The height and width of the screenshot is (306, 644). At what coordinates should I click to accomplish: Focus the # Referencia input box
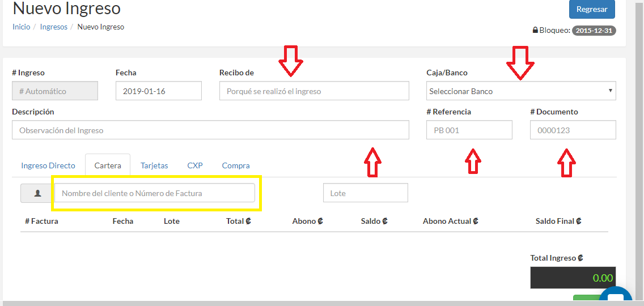(x=469, y=130)
